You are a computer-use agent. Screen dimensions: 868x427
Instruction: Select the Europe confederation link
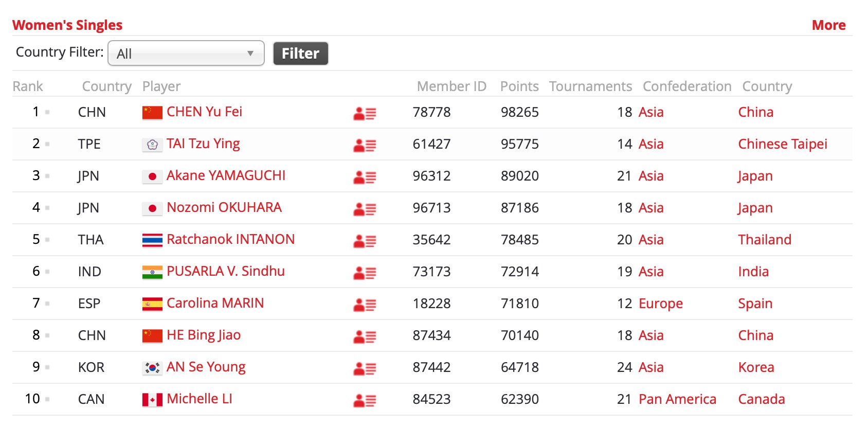pyautogui.click(x=661, y=304)
